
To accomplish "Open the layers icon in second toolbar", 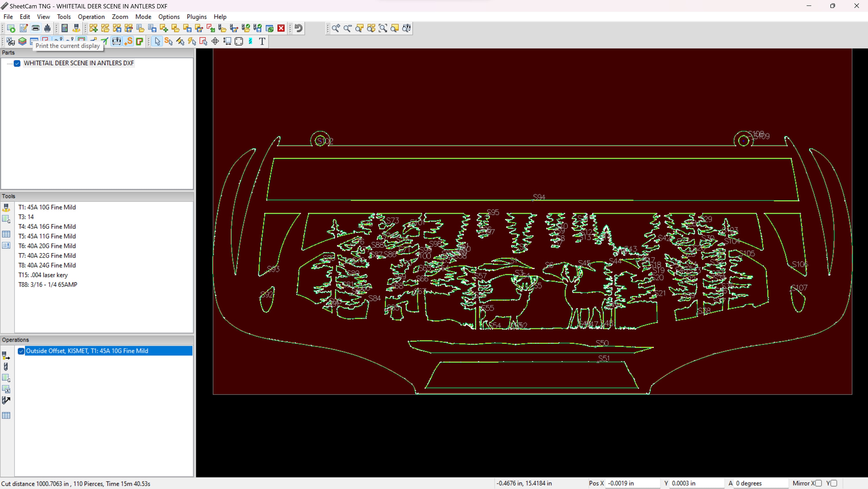I will [x=22, y=41].
